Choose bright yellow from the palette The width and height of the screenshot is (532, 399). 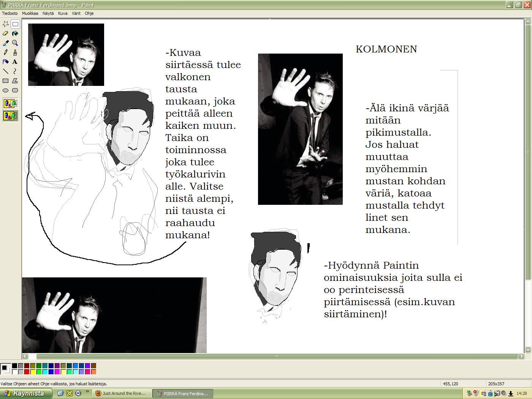(33, 372)
